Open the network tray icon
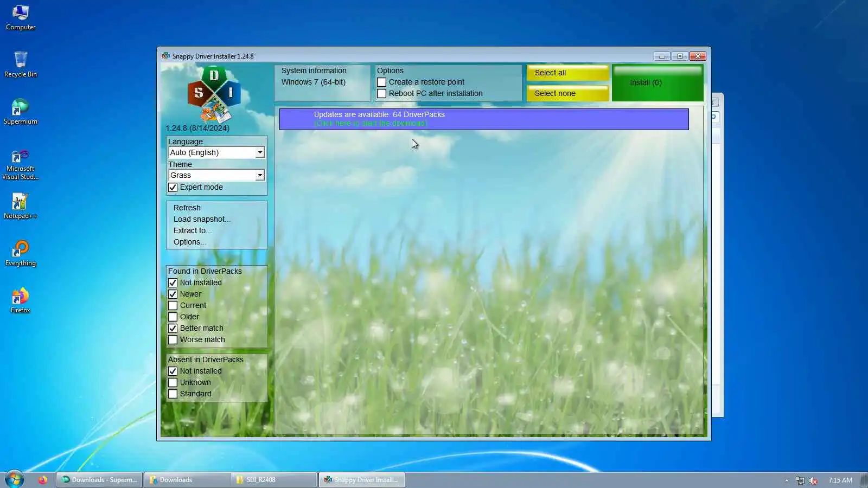 (x=800, y=480)
